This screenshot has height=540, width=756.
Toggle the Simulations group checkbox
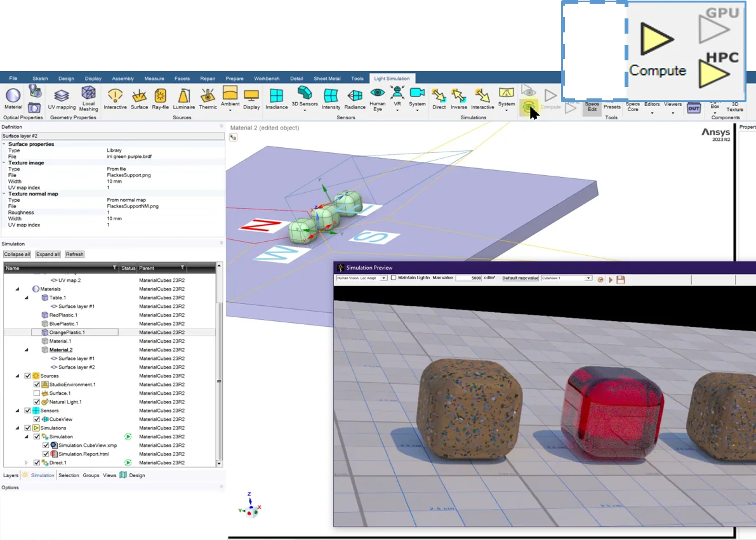click(x=27, y=428)
